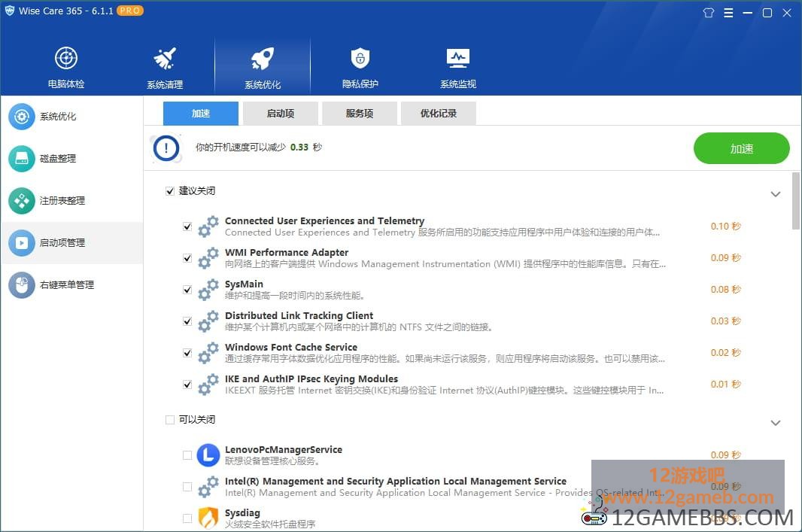The height and width of the screenshot is (532, 802).
Task: Switch to the 启动项 tab
Action: pos(281,113)
